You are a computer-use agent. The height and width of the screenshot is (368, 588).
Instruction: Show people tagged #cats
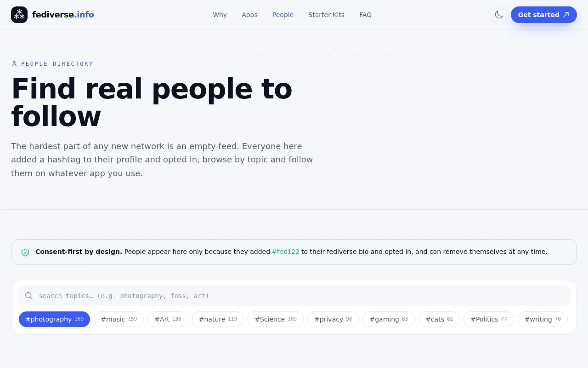tap(439, 319)
